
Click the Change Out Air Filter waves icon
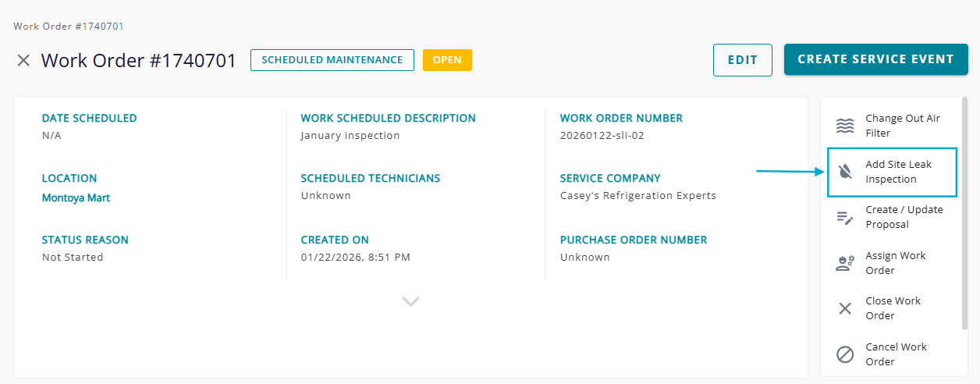click(845, 126)
